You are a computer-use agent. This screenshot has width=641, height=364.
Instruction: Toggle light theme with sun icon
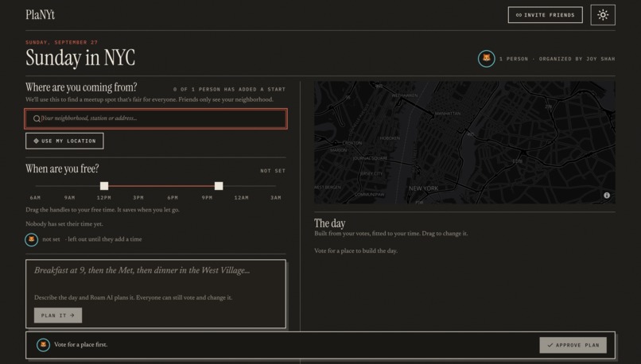pos(603,15)
